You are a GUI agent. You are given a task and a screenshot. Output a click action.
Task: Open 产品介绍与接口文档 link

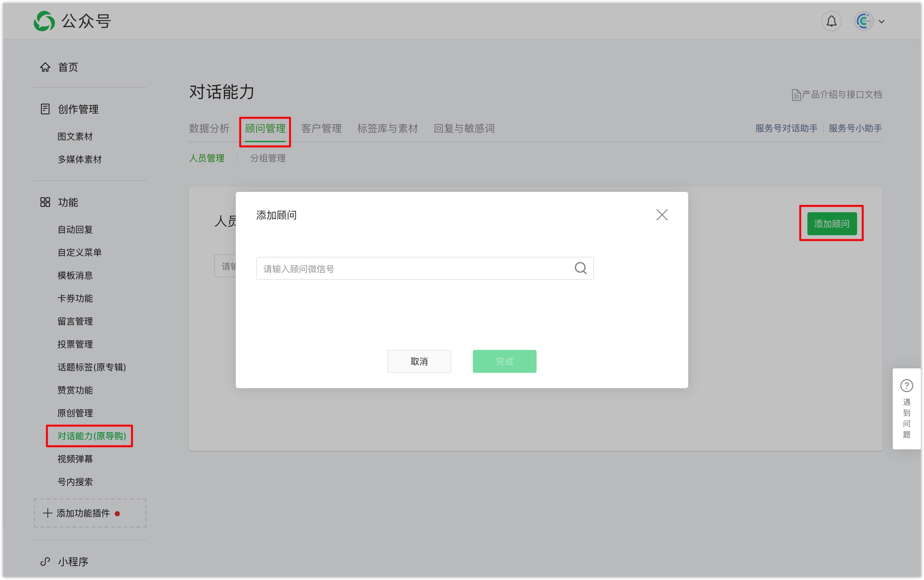(x=841, y=94)
